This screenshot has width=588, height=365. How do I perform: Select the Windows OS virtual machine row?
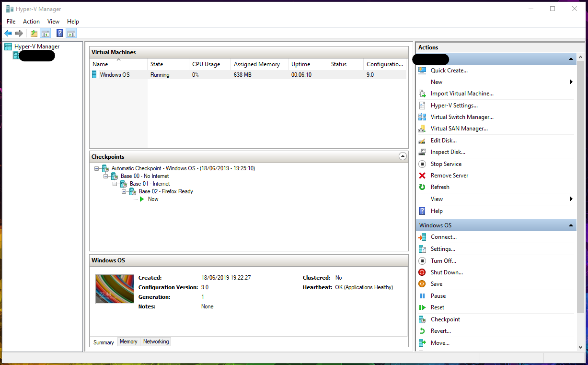(248, 75)
